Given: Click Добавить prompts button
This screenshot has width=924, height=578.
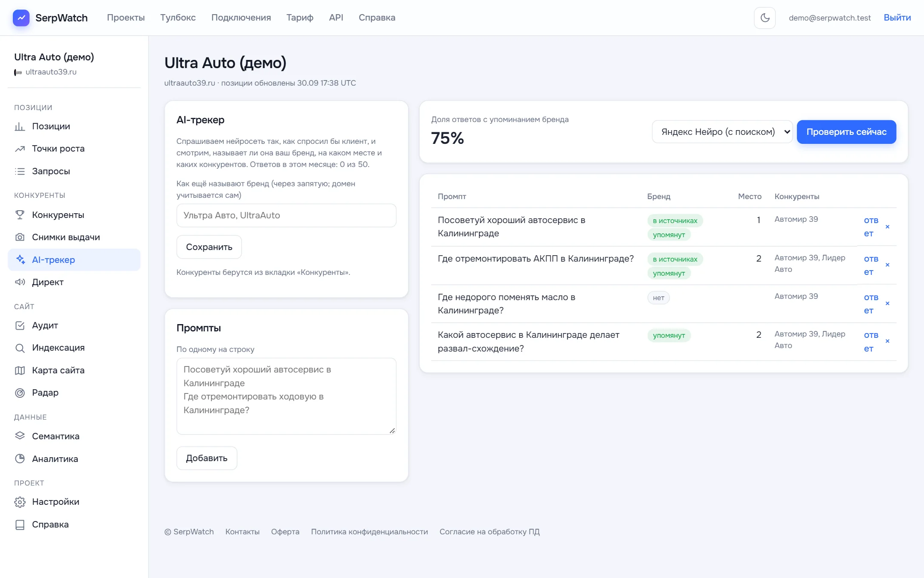Looking at the screenshot, I should coord(207,458).
